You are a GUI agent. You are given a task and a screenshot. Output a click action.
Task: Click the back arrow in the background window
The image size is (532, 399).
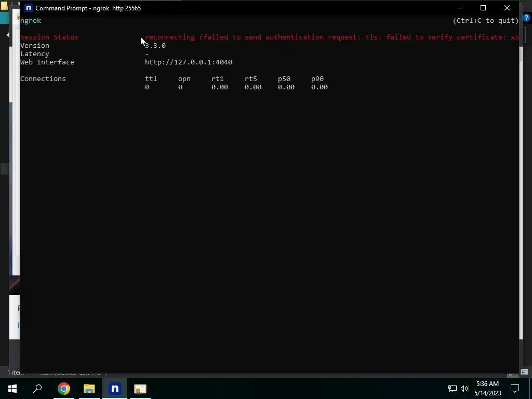8,35
